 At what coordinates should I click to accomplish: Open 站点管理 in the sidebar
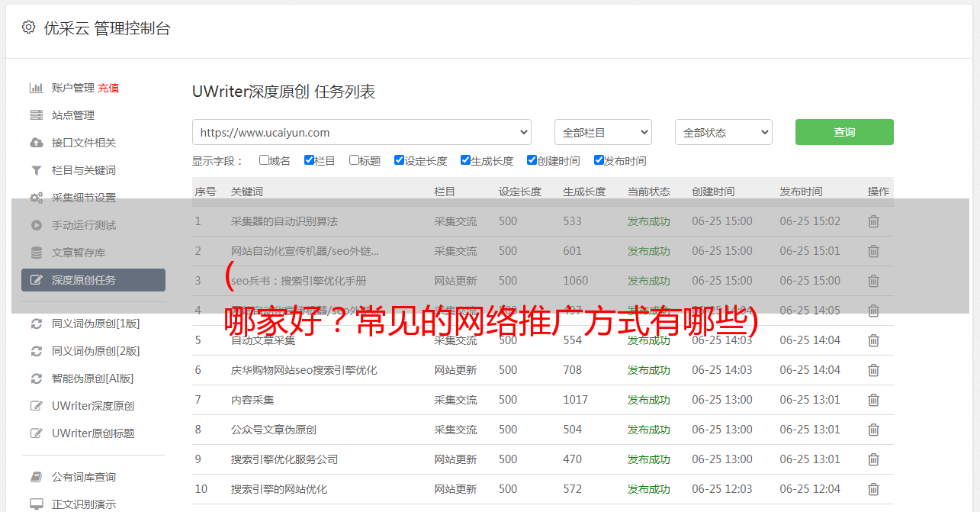click(73, 115)
